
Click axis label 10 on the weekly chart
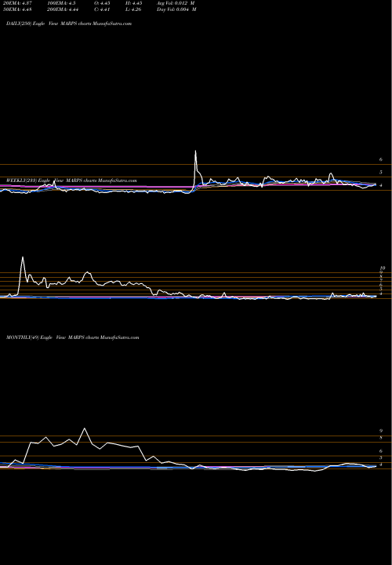coord(383,268)
